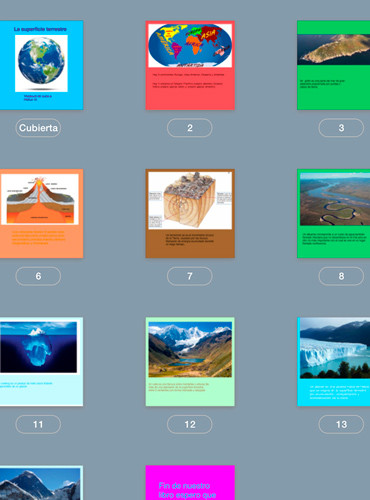Open page 12 thumbnail with mountain valley lake
Image resolution: width=370 pixels, height=500 pixels.
(190, 362)
